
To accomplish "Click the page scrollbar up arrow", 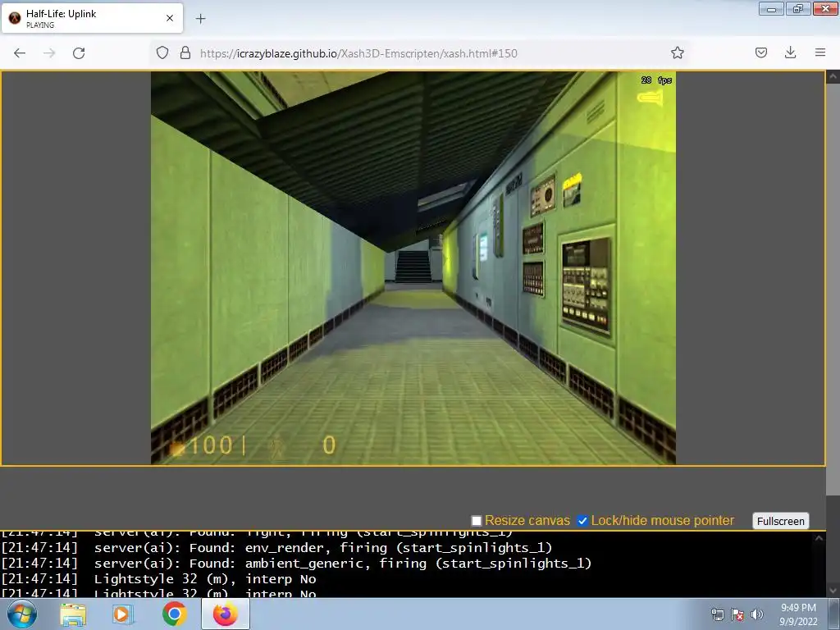I will point(833,77).
